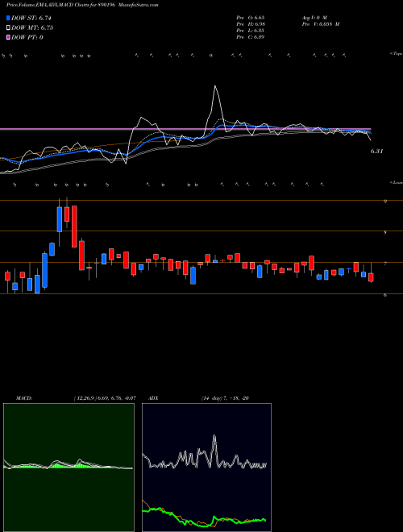This screenshot has height=532, width=403.
Task: Click the 'Pre H: 6.98' high value
Action: coord(251,24)
